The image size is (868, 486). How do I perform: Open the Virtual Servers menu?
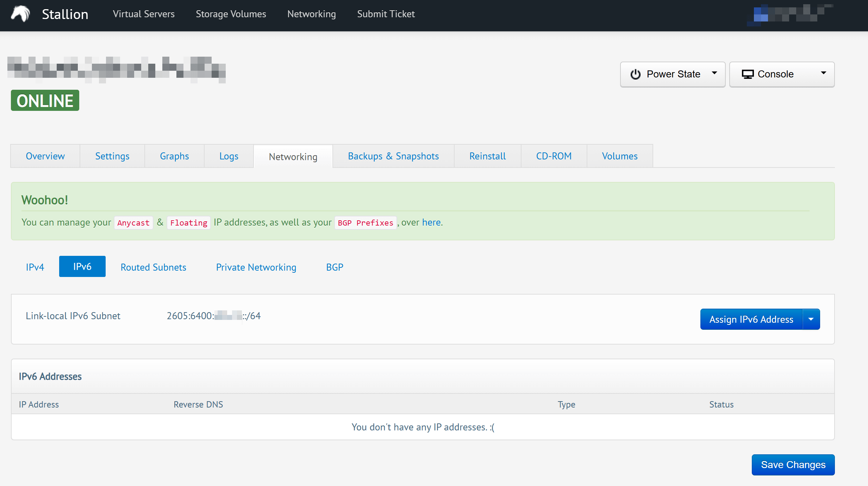click(144, 14)
